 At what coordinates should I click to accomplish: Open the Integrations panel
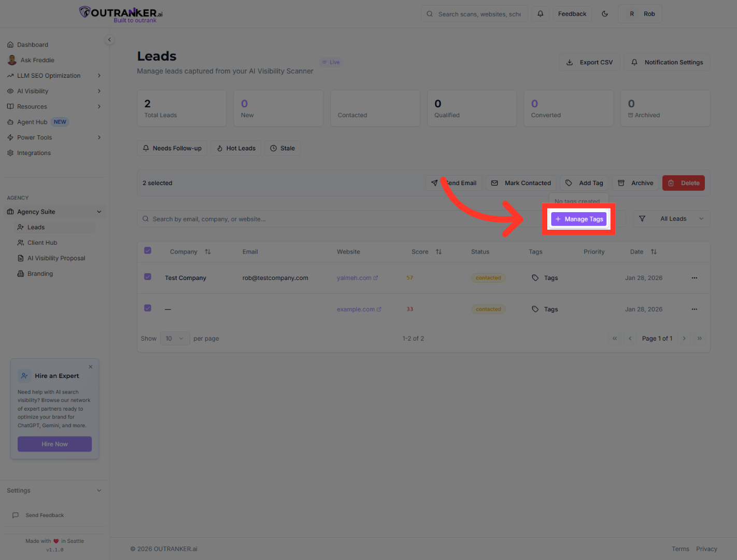tap(34, 152)
